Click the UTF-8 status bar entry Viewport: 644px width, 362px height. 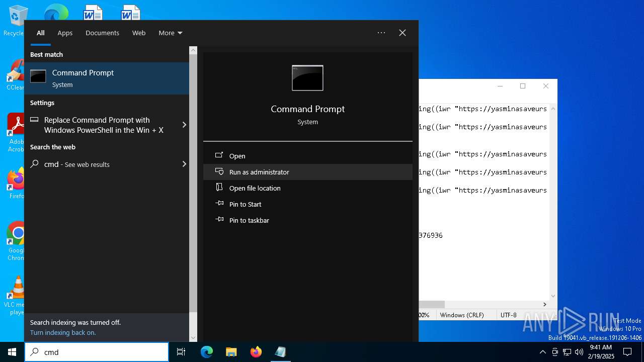[x=509, y=315]
